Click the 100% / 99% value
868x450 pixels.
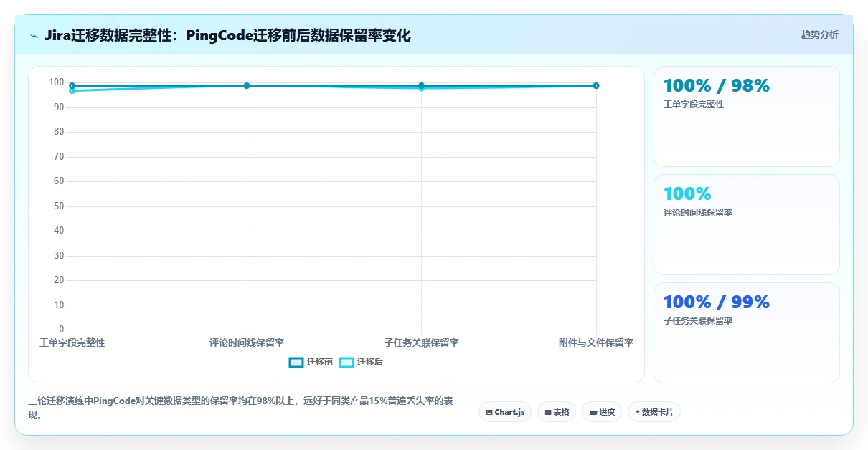(x=717, y=302)
